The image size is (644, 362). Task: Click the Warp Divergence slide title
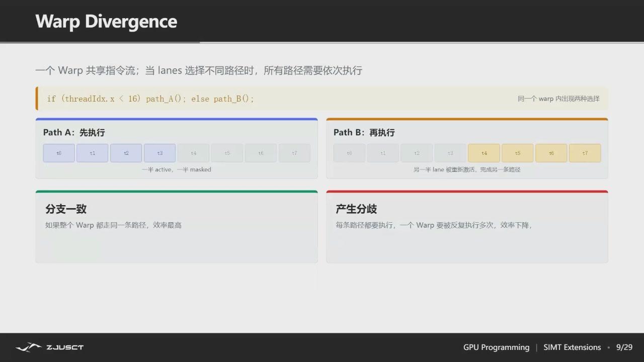tap(106, 22)
